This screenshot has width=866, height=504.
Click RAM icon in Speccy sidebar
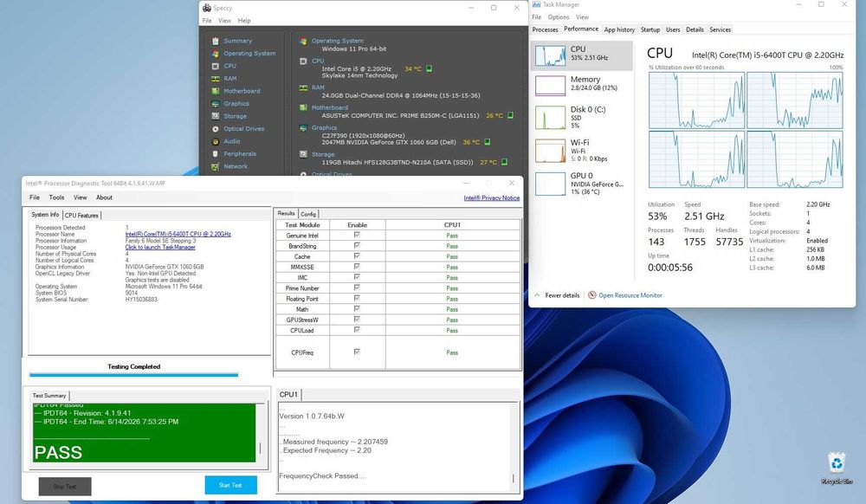pos(216,79)
